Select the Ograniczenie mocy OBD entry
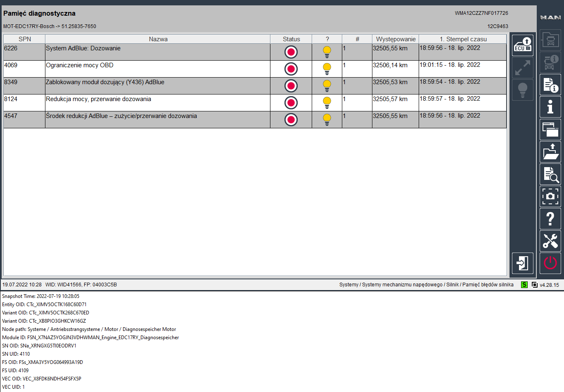This screenshot has height=392, width=564. coord(255,69)
